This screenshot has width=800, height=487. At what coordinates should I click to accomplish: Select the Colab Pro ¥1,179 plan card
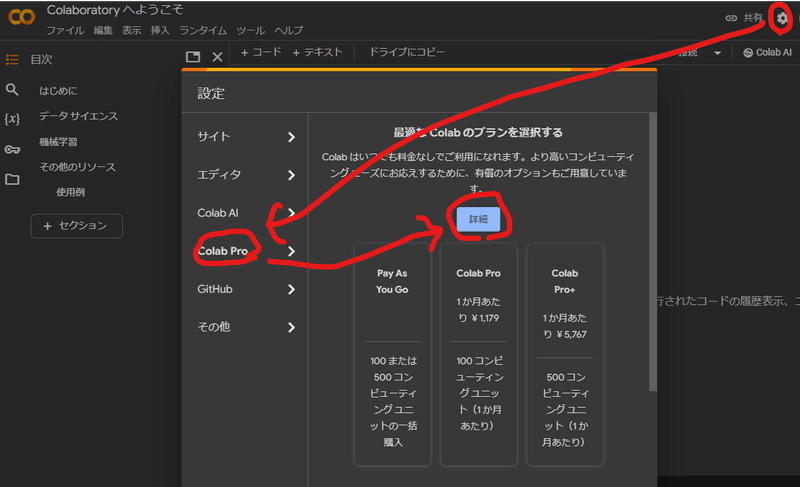479,355
